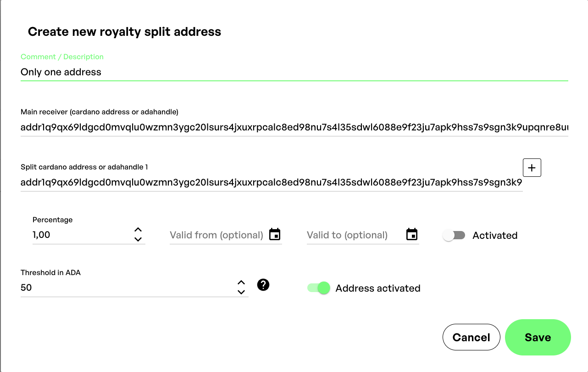Decrease Threshold in ADA with down arrow
This screenshot has height=372, width=588.
[241, 292]
